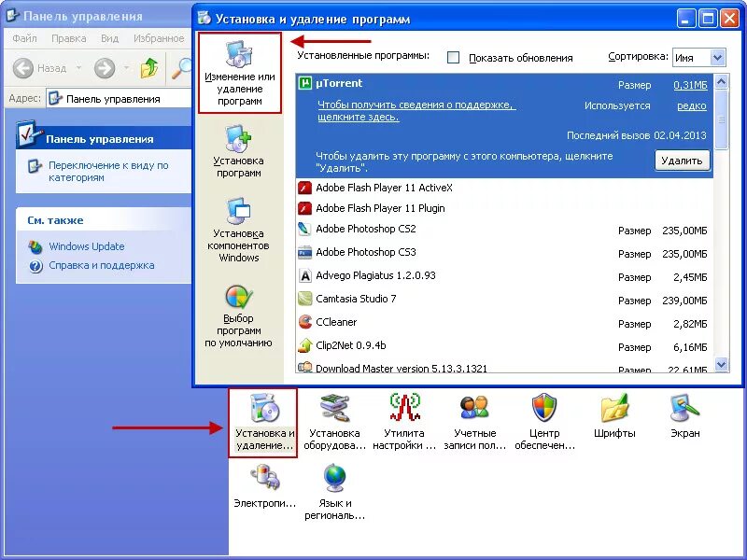Select the Clip2Net icon

304,345
